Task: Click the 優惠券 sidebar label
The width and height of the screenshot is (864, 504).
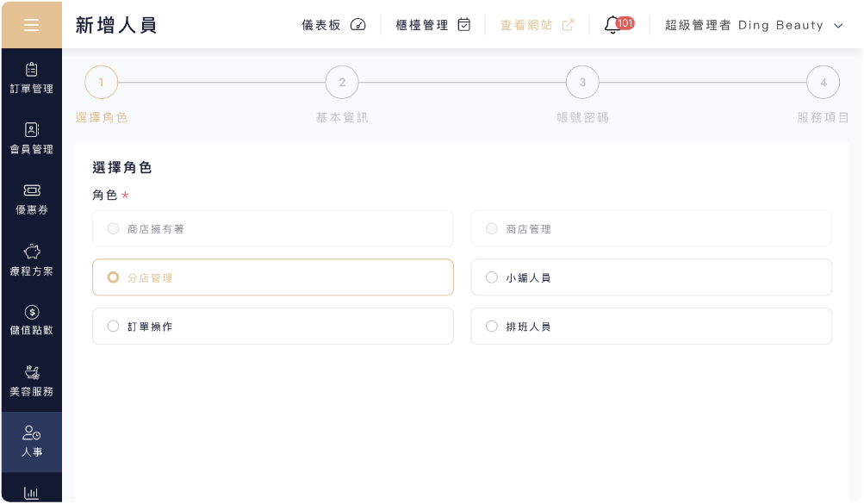Action: 31,210
